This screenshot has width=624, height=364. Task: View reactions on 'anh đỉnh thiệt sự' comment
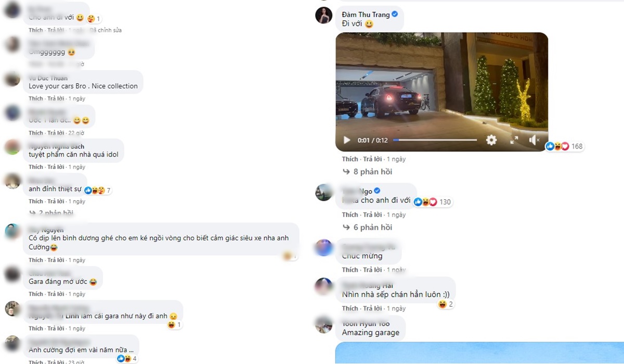(x=98, y=191)
